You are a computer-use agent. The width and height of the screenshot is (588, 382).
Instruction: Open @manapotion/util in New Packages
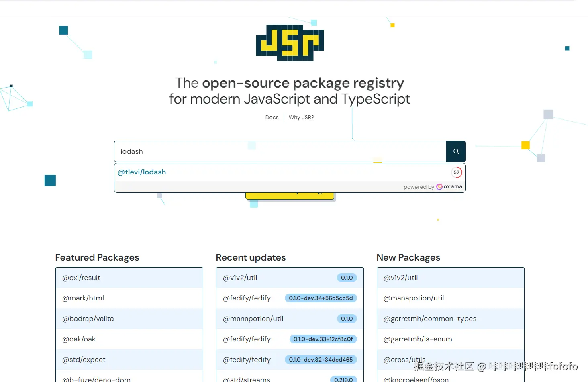pos(451,298)
